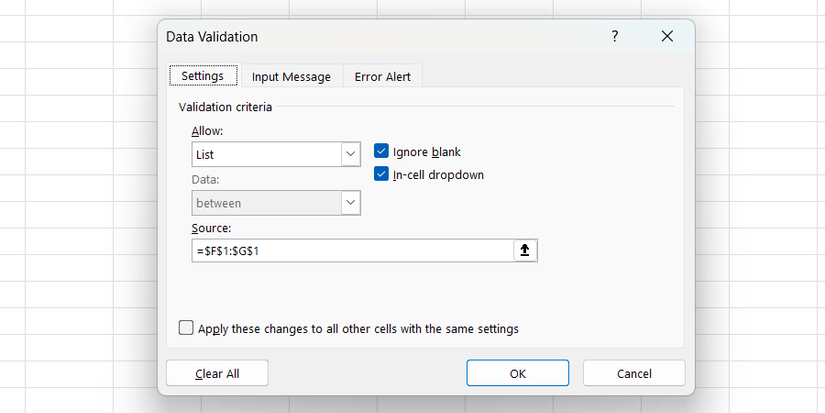Click the collapse dialog range selector icon
Image resolution: width=825 pixels, height=413 pixels.
(526, 251)
